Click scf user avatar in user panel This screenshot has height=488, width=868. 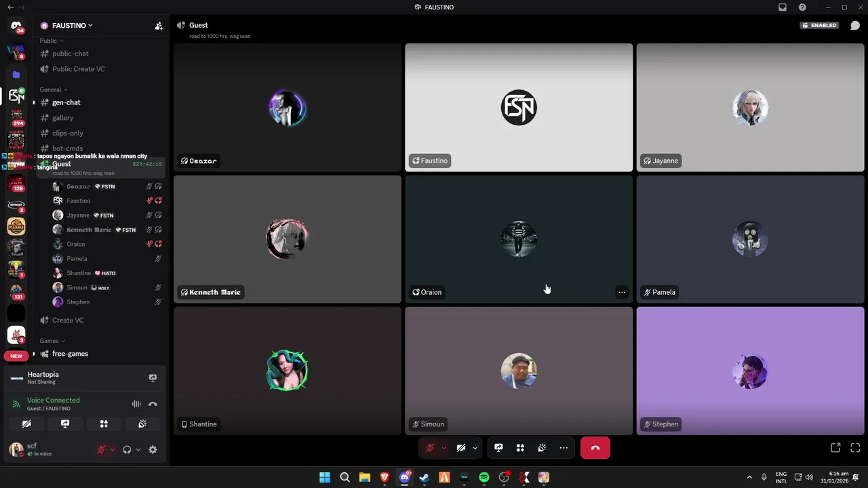click(x=16, y=449)
